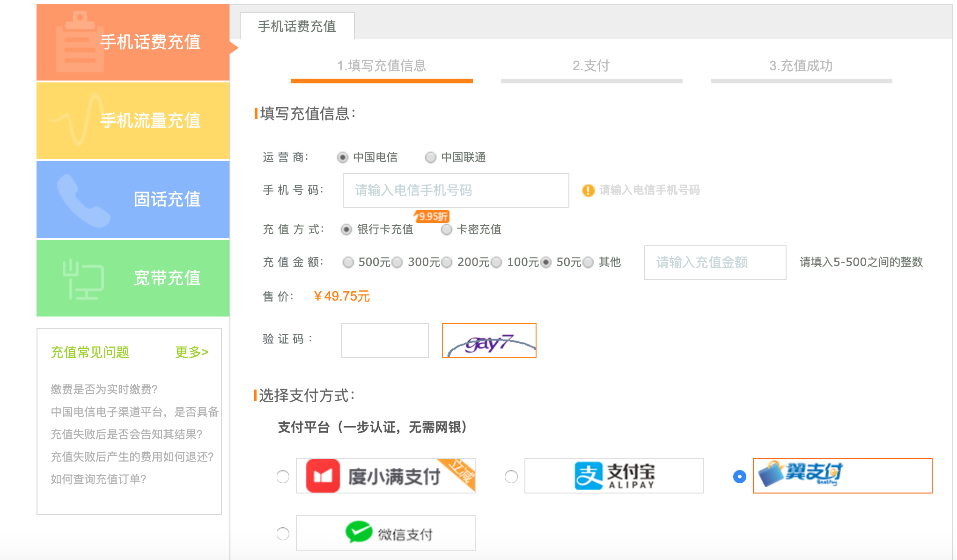Open FAQ 缴费是否为实时缴费?

(x=104, y=389)
